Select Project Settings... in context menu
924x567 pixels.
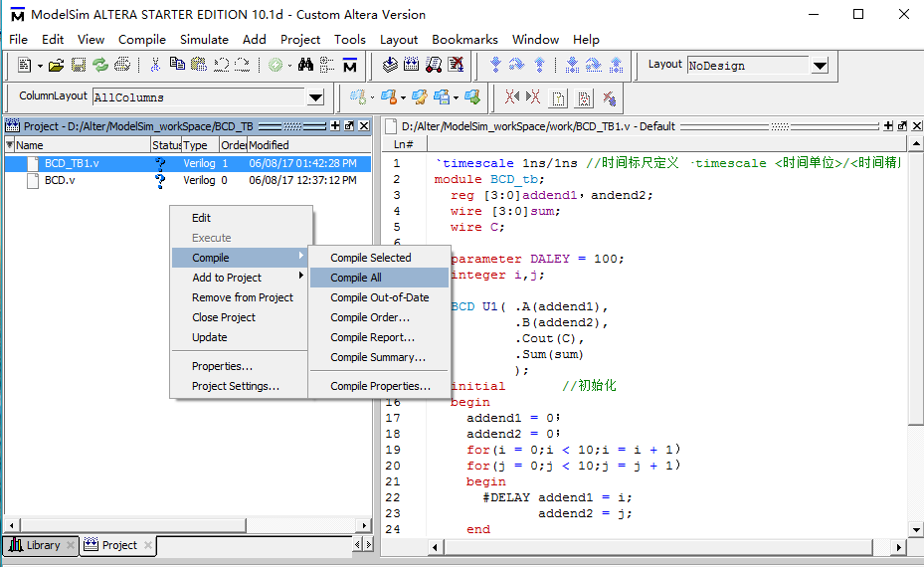click(240, 386)
